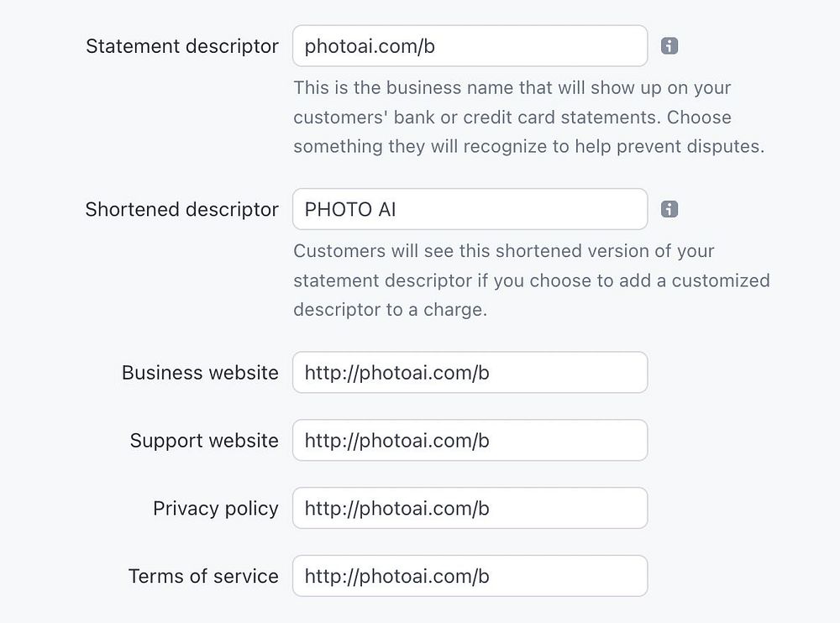Click the "Shortened descriptor" label

point(181,209)
